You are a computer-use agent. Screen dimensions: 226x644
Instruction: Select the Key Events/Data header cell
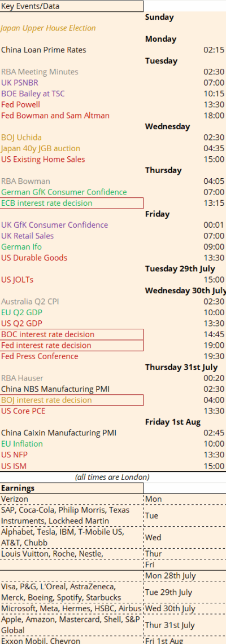pos(72,6)
